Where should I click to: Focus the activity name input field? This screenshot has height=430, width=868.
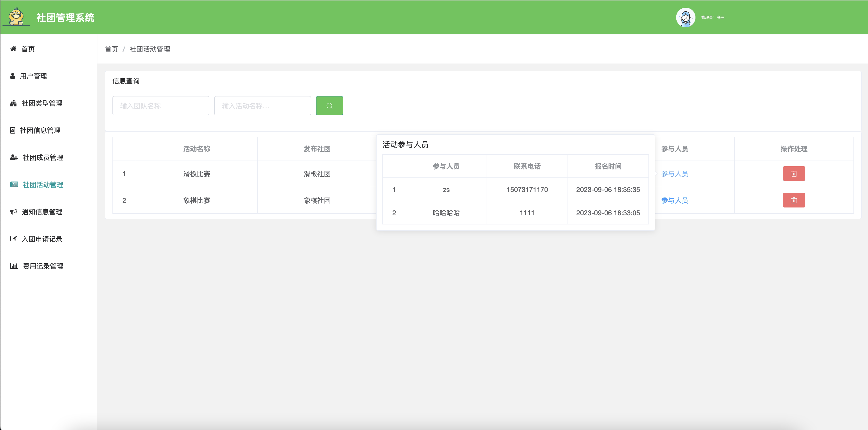pos(262,106)
